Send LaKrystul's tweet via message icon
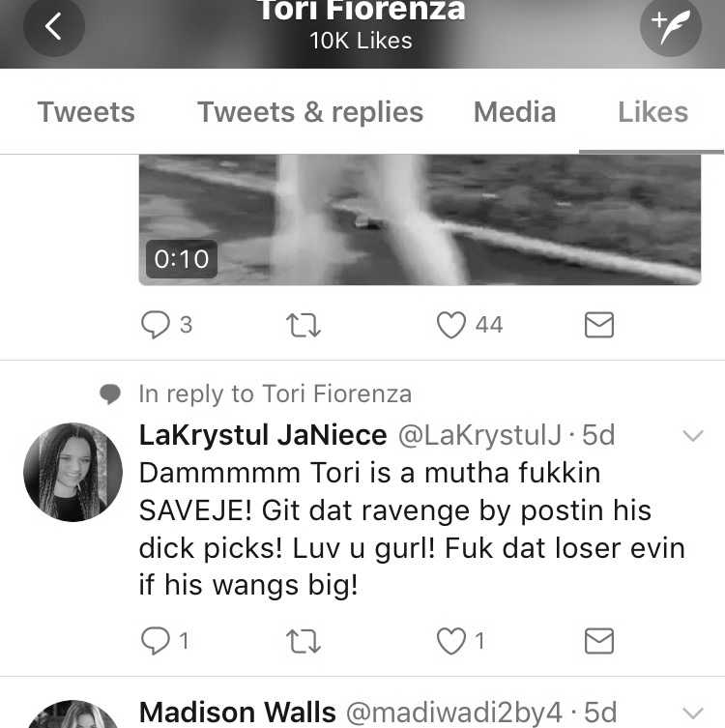The height and width of the screenshot is (728, 725). 598,641
